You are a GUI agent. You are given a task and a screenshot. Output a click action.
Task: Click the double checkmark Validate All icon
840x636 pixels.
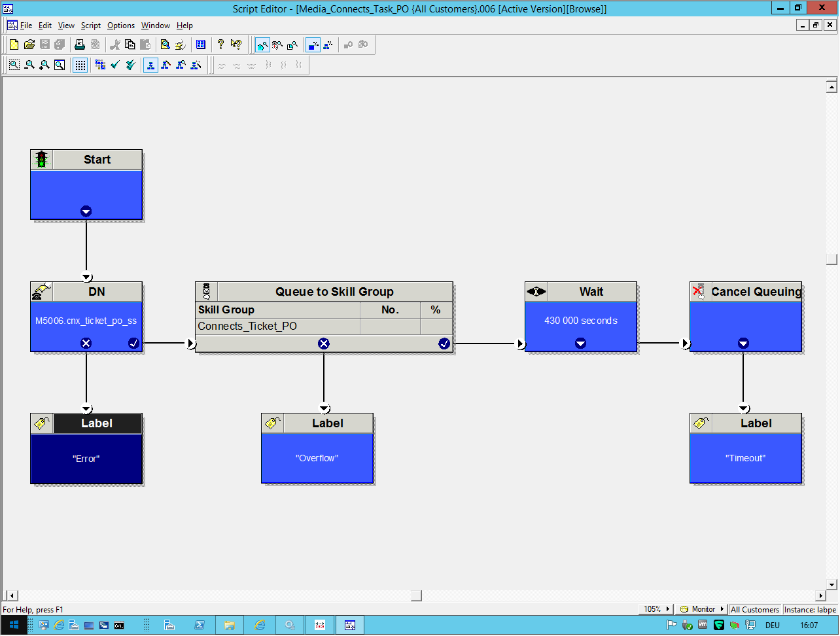[x=130, y=65]
